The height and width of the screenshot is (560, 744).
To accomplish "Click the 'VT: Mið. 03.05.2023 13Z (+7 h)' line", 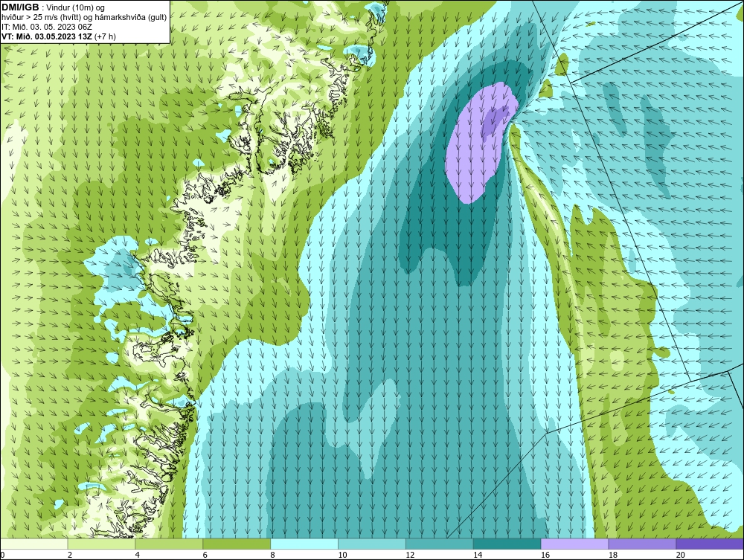I will 59,36.
